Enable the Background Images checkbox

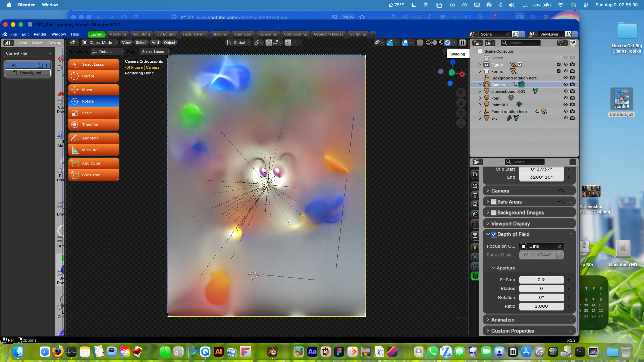[494, 213]
